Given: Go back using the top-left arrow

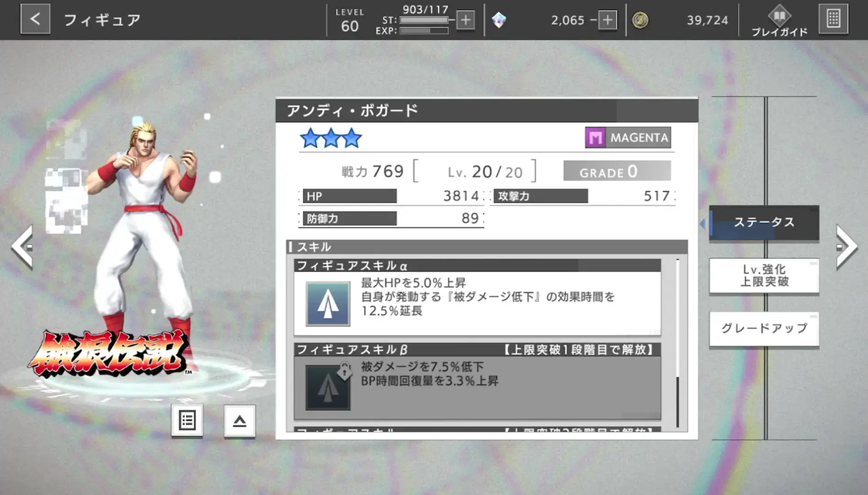Looking at the screenshot, I should coord(35,19).
